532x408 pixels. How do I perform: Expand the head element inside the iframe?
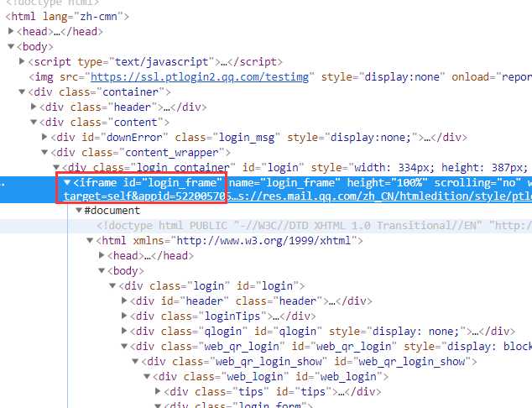click(102, 255)
